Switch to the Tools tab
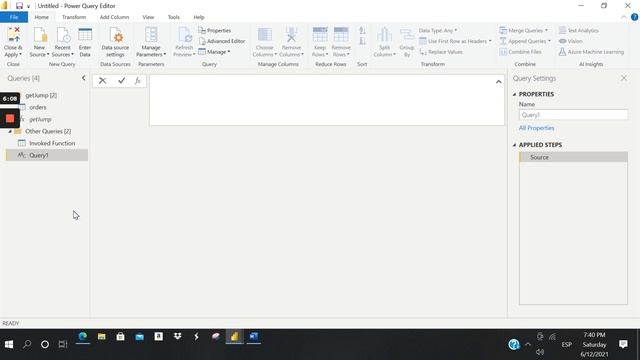640x360 pixels. 173,17
